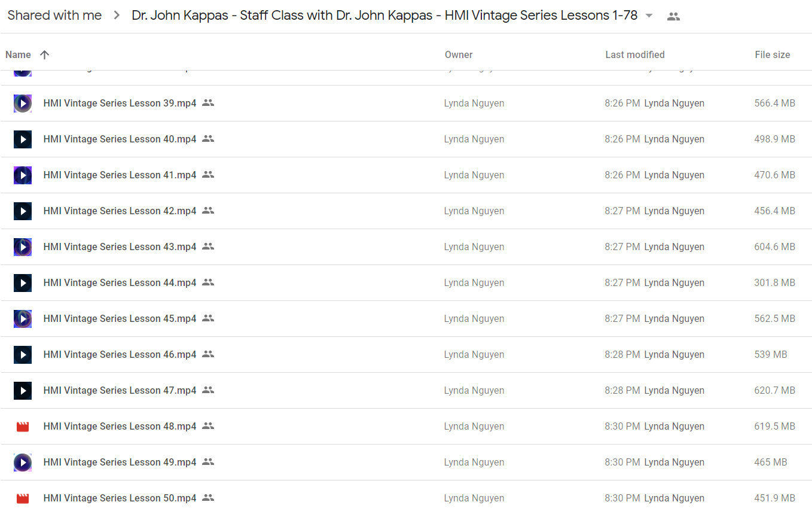Viewport: 812px width, 511px height.
Task: Sort by the Name column header
Action: coord(18,54)
